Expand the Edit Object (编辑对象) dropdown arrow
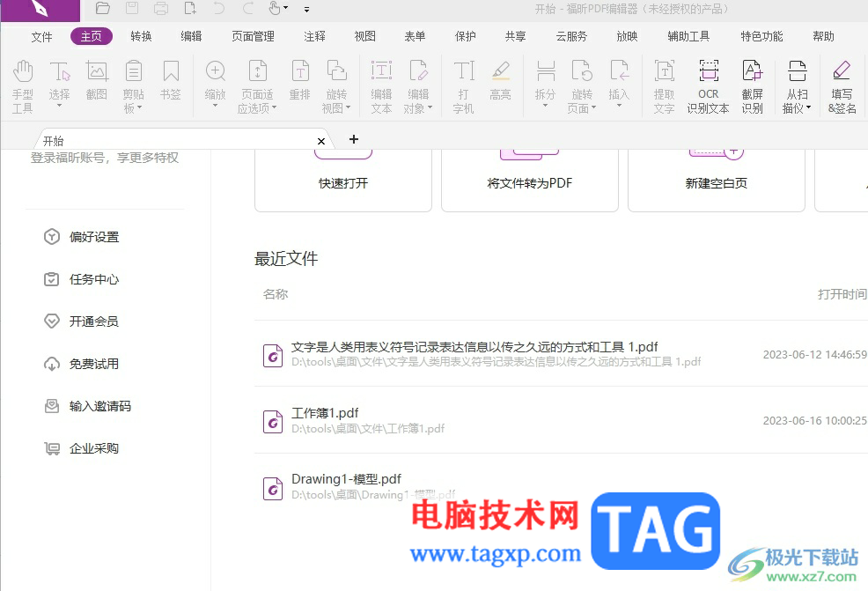This screenshot has width=868, height=591. click(430, 108)
